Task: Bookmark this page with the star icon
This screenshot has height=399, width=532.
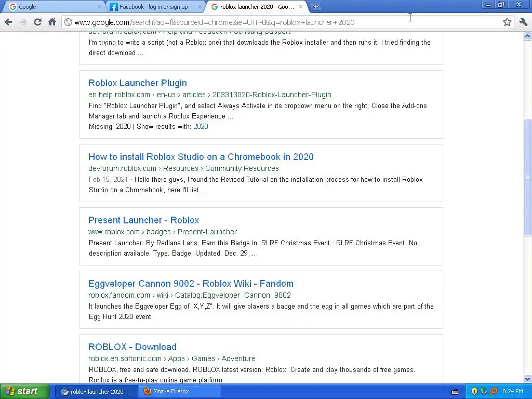Action: click(507, 22)
